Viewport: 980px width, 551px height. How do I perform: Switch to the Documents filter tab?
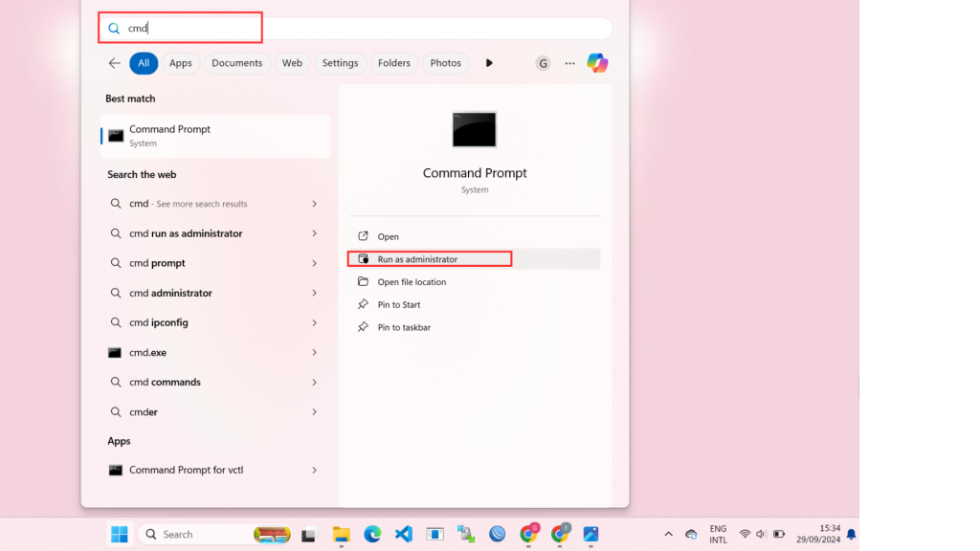point(236,63)
